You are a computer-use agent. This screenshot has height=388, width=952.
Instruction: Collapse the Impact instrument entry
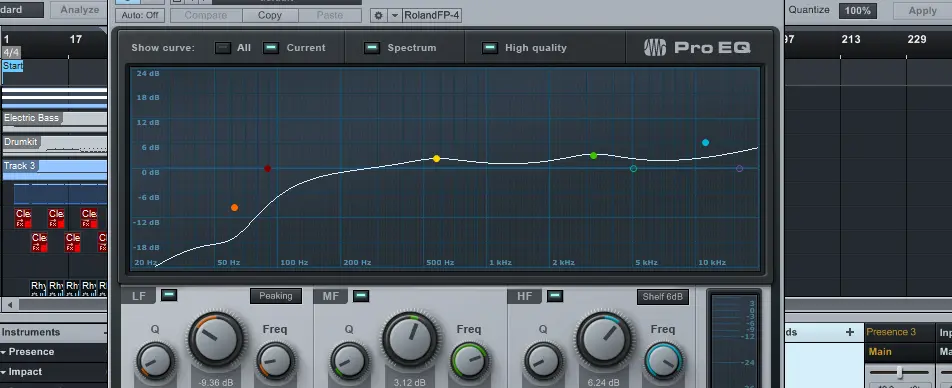click(x=4, y=372)
